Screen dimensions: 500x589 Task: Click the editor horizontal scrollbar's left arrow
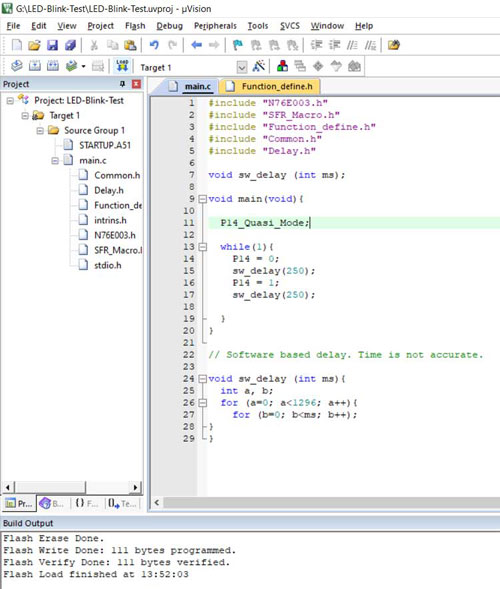(157, 503)
